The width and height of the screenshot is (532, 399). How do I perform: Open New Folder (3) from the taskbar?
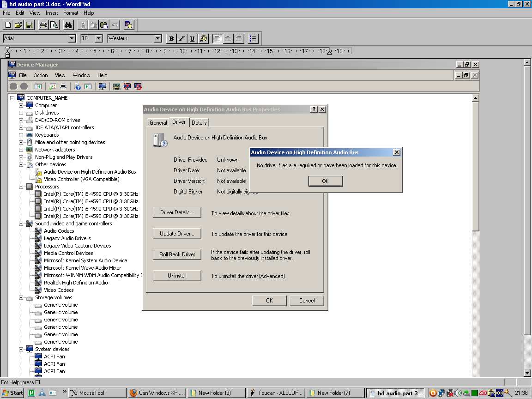click(217, 393)
